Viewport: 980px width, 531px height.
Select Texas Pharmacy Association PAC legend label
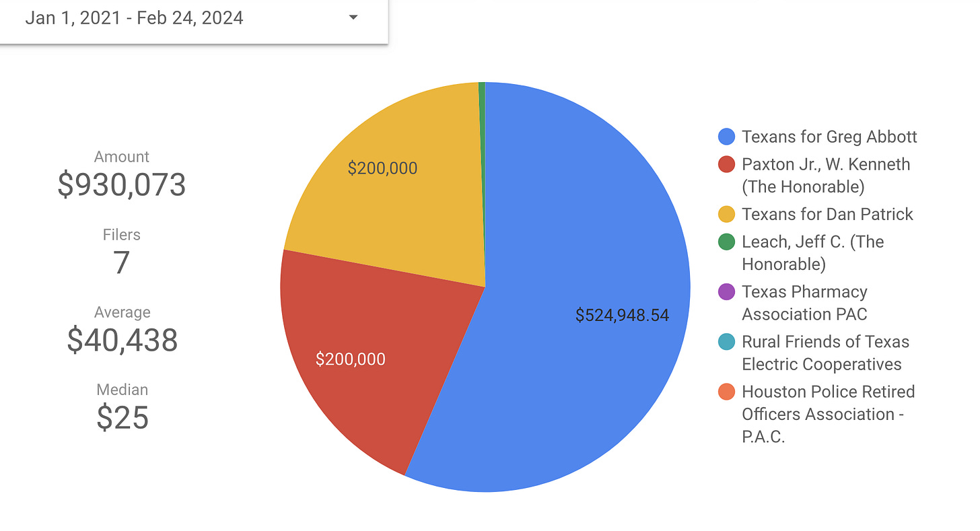point(804,303)
